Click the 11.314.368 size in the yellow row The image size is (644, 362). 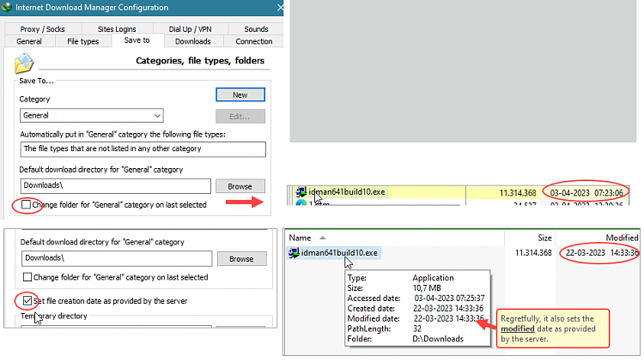pyautogui.click(x=518, y=193)
